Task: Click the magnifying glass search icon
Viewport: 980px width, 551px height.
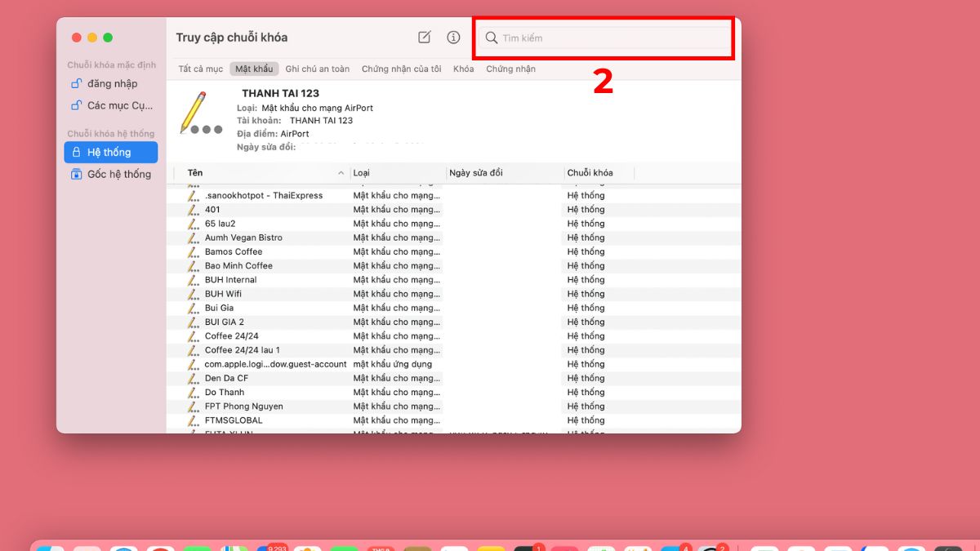Action: (x=492, y=38)
